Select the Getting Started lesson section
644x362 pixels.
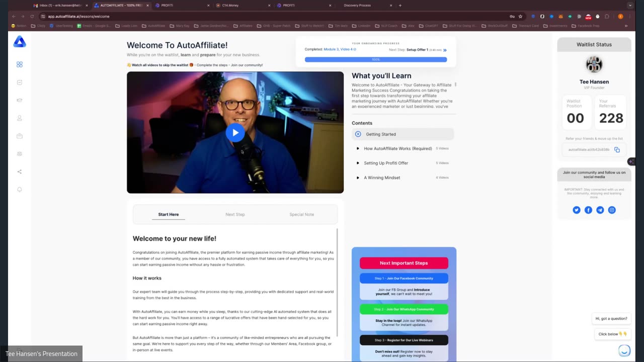tap(403, 134)
